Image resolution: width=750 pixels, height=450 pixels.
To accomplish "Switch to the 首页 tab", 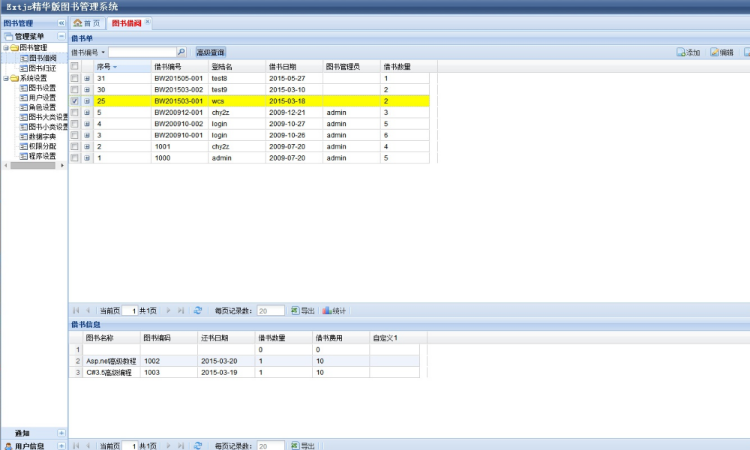I will click(x=87, y=22).
